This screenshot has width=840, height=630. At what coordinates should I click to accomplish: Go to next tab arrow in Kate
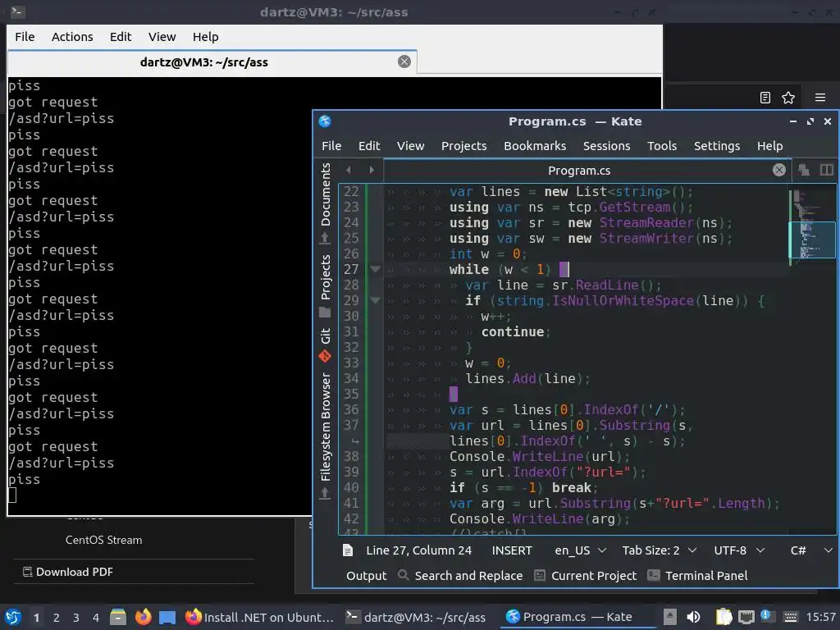[371, 170]
